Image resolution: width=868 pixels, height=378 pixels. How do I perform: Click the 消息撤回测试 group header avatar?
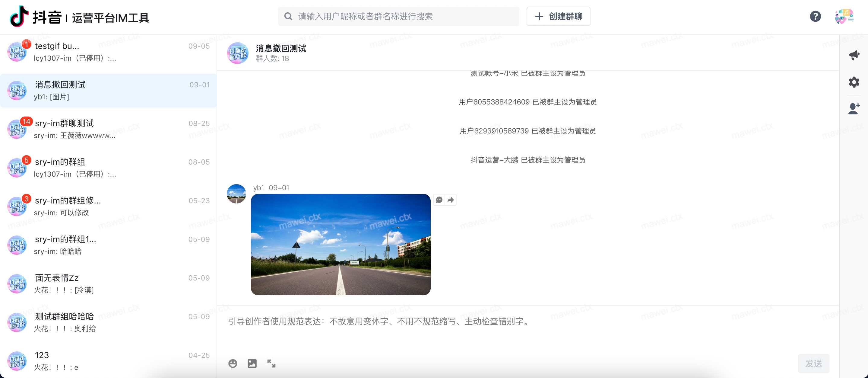pyautogui.click(x=237, y=53)
